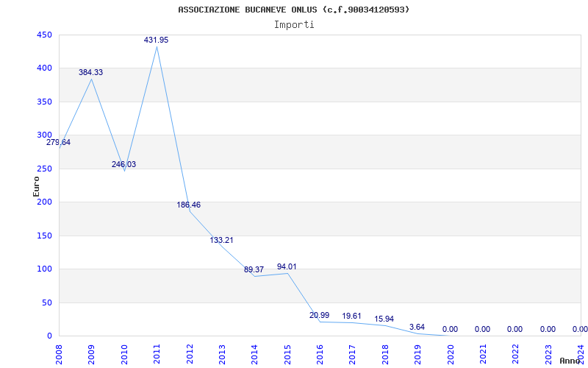
Task: Click the 246.03 value label
Action: tap(123, 164)
